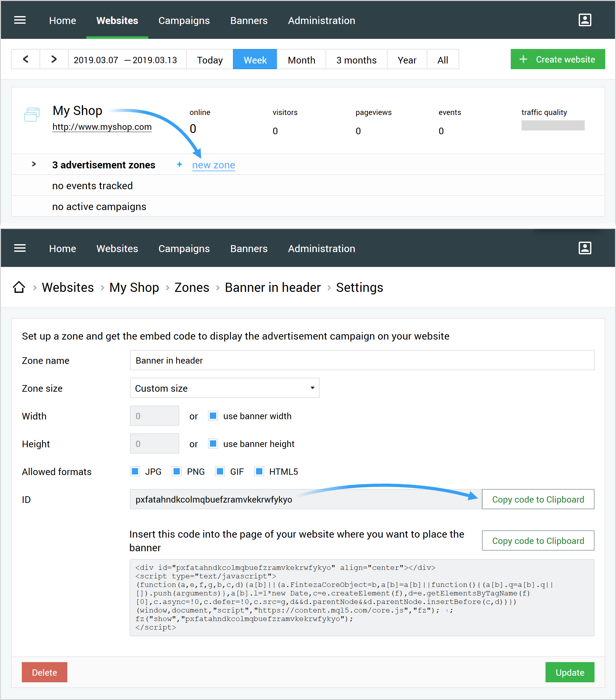Click the Campaigns navigation icon

coord(184,20)
